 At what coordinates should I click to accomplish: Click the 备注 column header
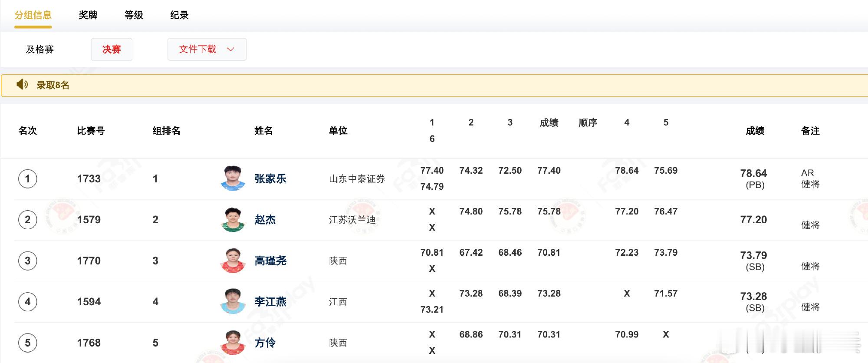[x=810, y=131]
